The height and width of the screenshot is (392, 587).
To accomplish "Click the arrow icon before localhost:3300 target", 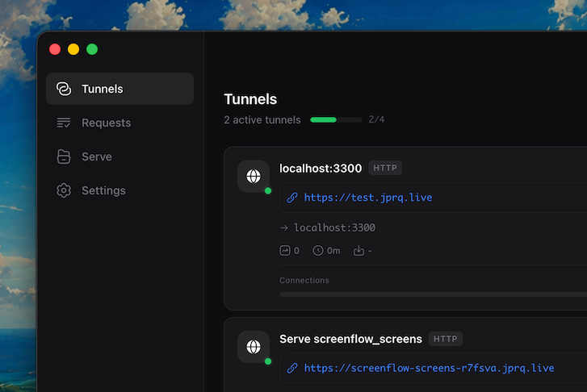I will coord(284,227).
